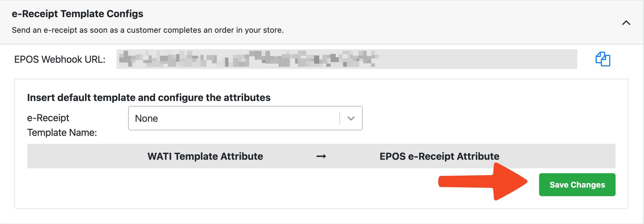This screenshot has height=224, width=644.
Task: Click the blurred EPOS Webhook URL field
Action: click(346, 59)
